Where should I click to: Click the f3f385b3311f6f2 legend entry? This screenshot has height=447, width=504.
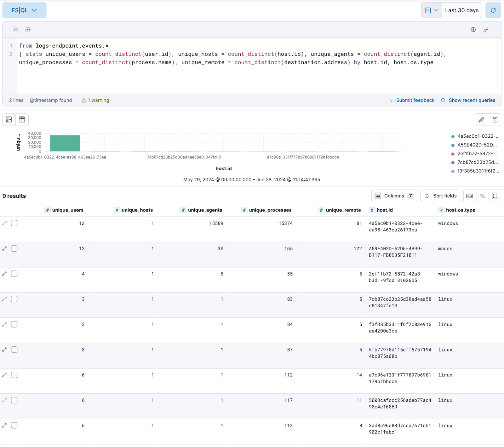(478, 171)
